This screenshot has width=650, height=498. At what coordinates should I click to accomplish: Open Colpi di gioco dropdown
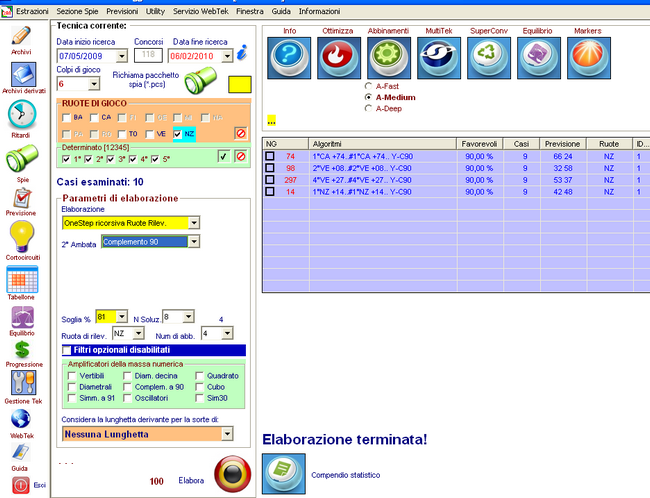coord(94,84)
